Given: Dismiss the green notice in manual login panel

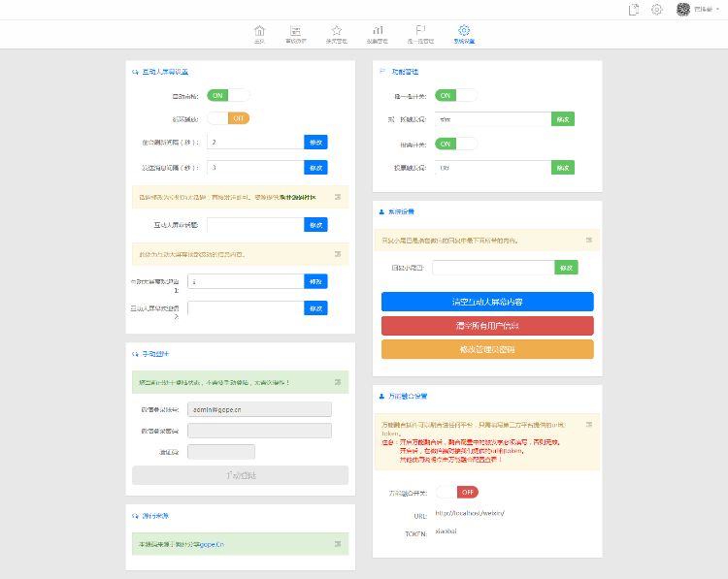Looking at the screenshot, I should tap(338, 382).
